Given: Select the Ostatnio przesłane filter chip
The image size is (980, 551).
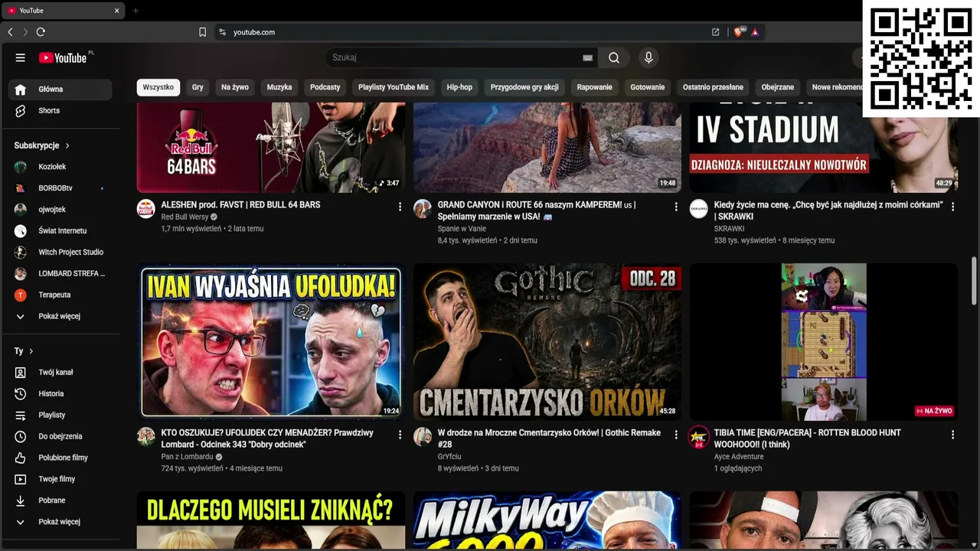Looking at the screenshot, I should pyautogui.click(x=713, y=87).
